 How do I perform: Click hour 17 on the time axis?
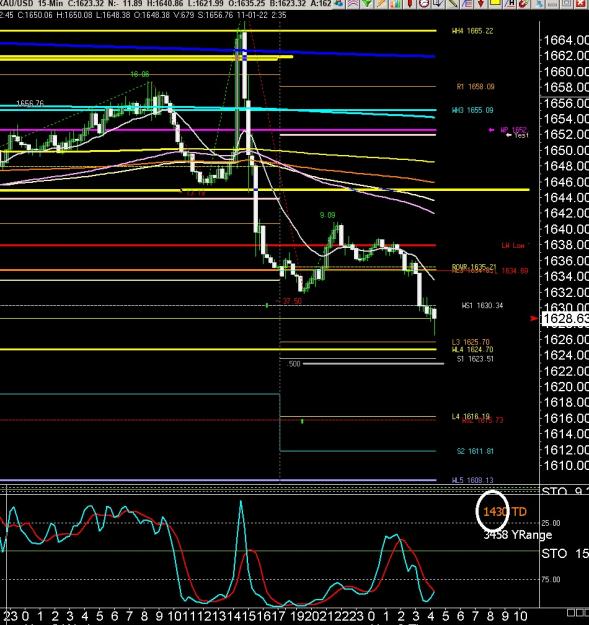coord(279,616)
